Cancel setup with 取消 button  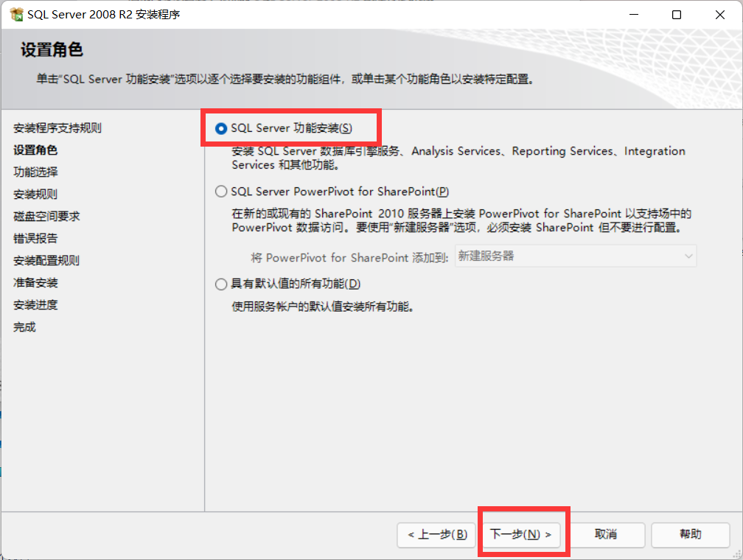tap(606, 535)
